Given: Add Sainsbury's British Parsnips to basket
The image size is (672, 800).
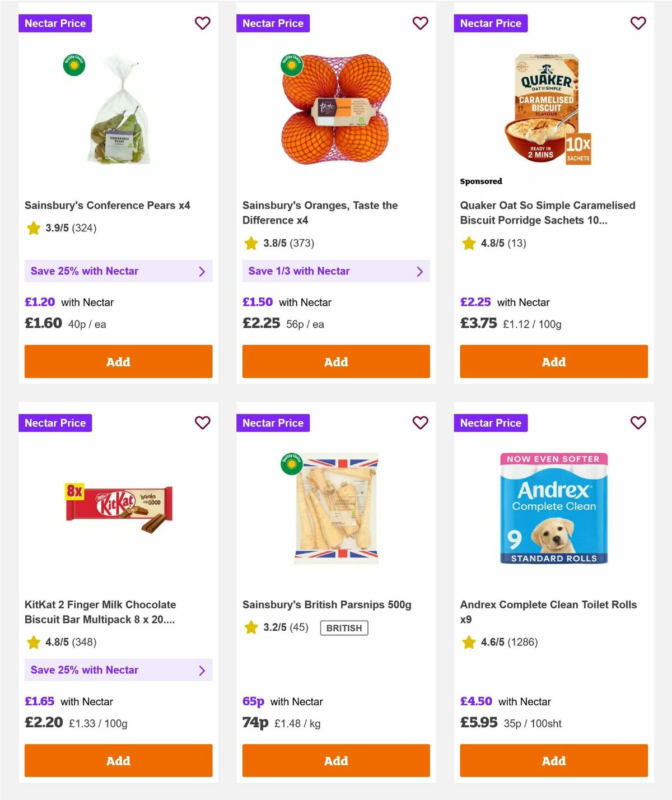Looking at the screenshot, I should tap(335, 761).
